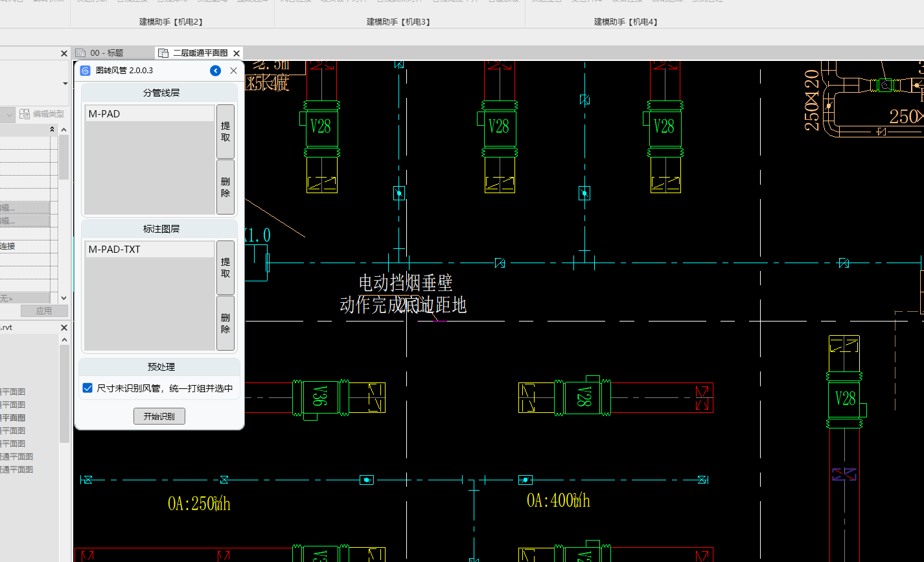Click the 编辑类型 icon in Properties
Screen dimensions: 924x562
click(x=25, y=114)
